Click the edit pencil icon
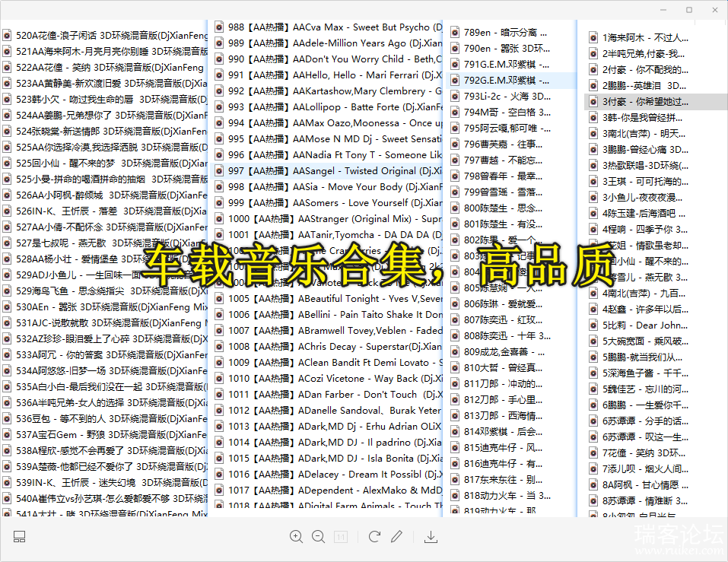This screenshot has height=562, width=728. (396, 537)
